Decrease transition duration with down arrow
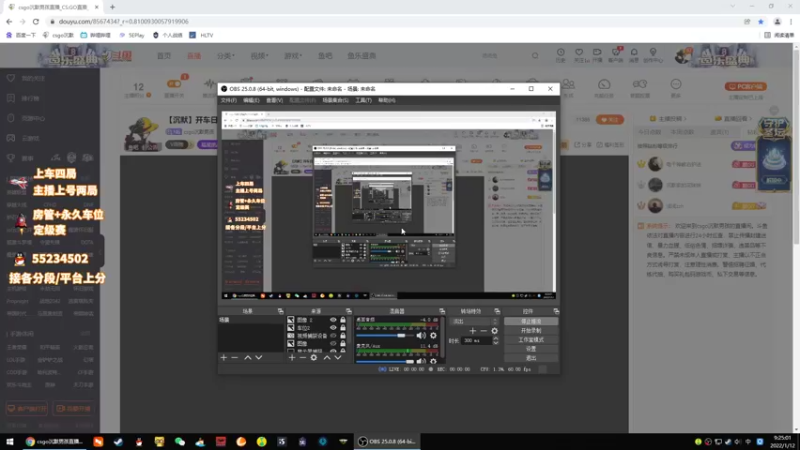800x450 pixels. (x=495, y=343)
